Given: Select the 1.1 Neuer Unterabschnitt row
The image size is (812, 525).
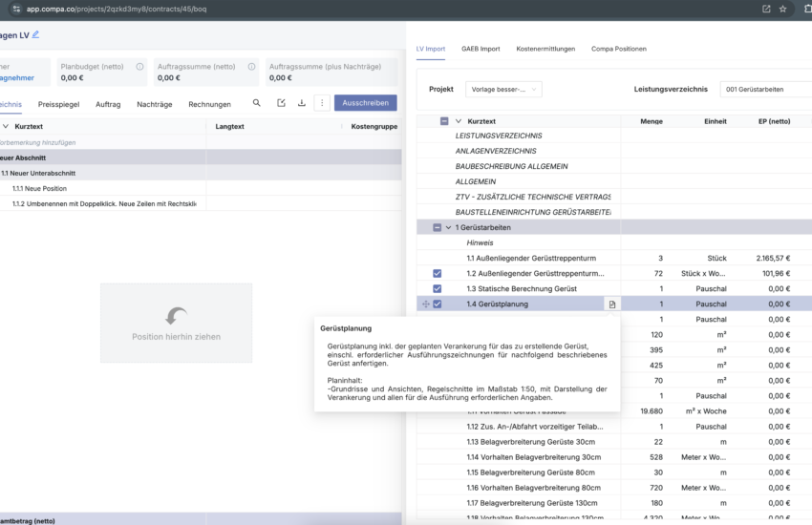Looking at the screenshot, I should pyautogui.click(x=201, y=174).
